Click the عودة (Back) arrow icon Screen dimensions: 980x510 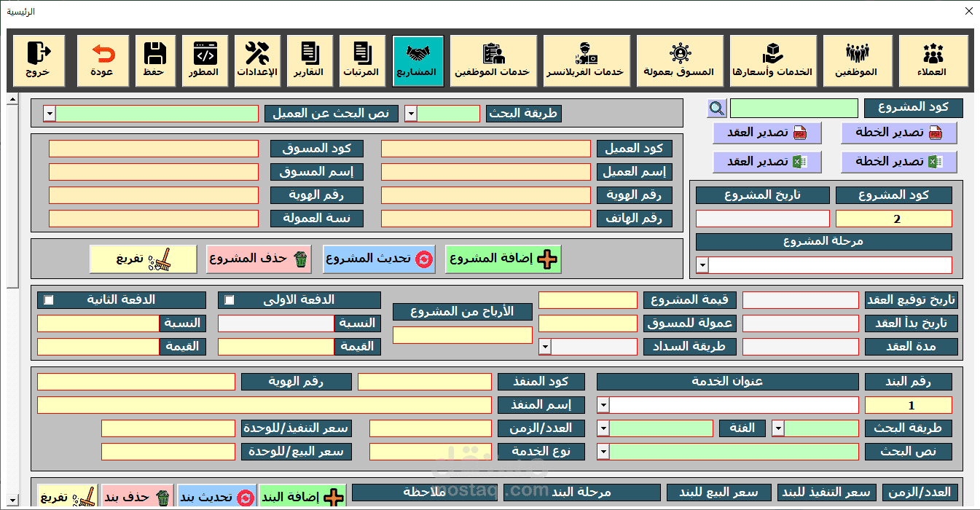pos(102,60)
